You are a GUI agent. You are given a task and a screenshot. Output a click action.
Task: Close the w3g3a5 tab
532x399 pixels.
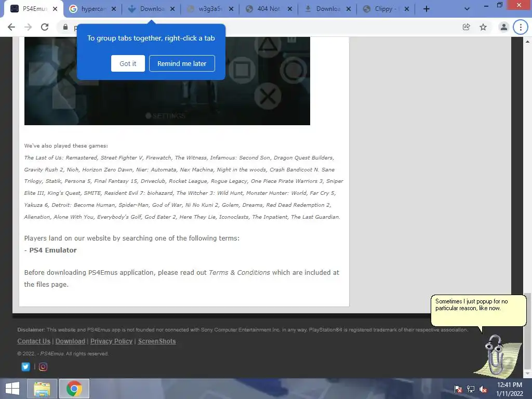231,9
